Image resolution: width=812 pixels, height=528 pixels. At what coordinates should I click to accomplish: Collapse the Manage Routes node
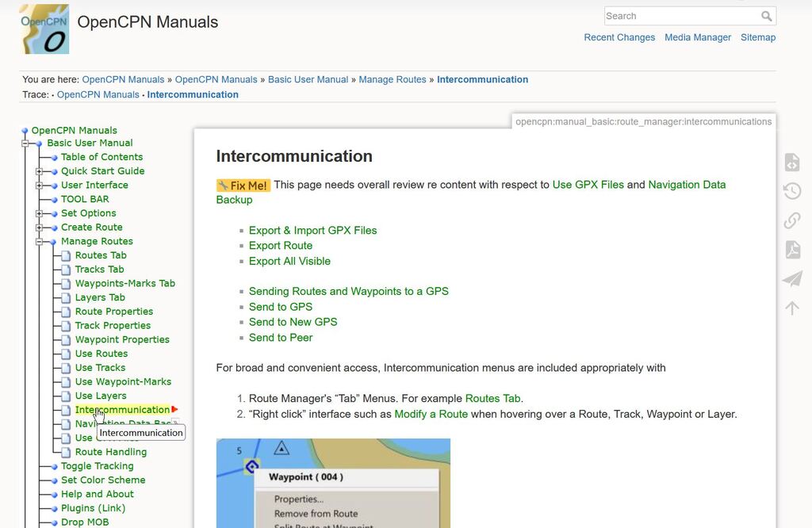39,242
